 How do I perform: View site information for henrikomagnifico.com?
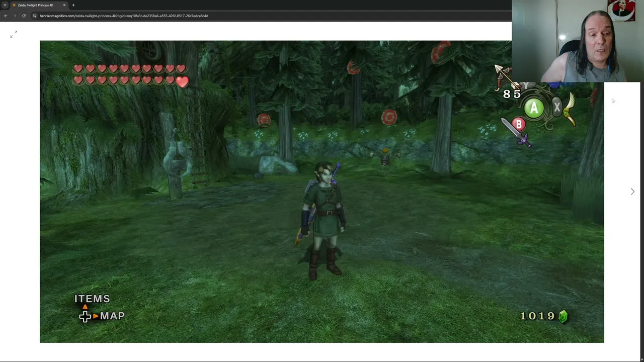(x=34, y=16)
